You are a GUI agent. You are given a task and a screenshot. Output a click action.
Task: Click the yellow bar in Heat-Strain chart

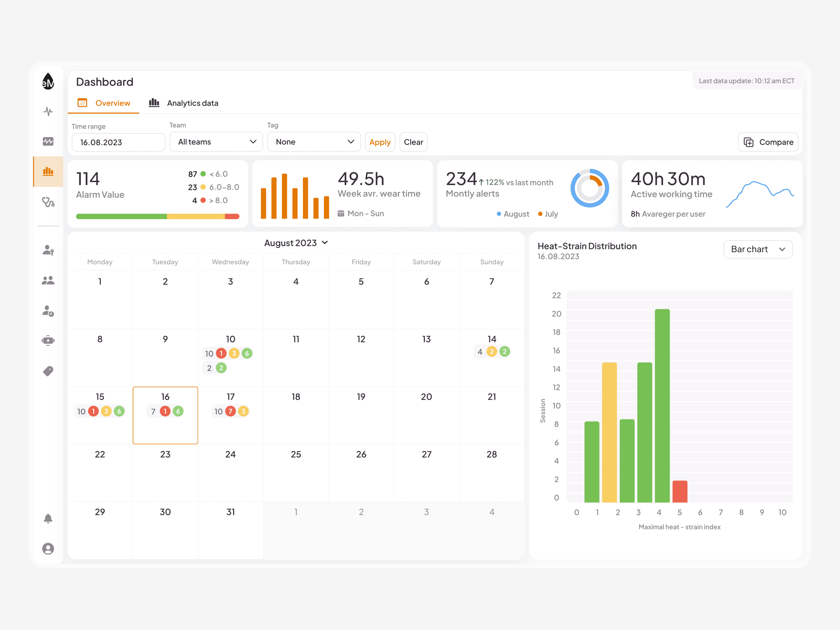610,432
